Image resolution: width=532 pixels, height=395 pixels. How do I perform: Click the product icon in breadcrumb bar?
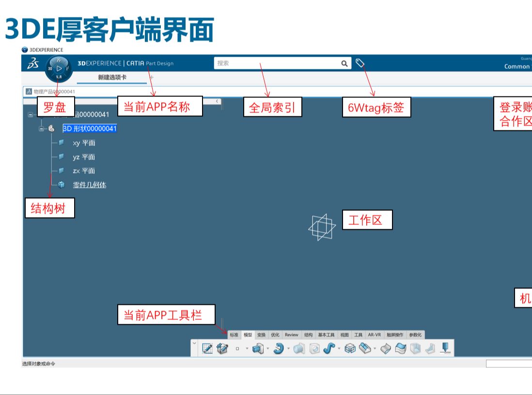(29, 91)
